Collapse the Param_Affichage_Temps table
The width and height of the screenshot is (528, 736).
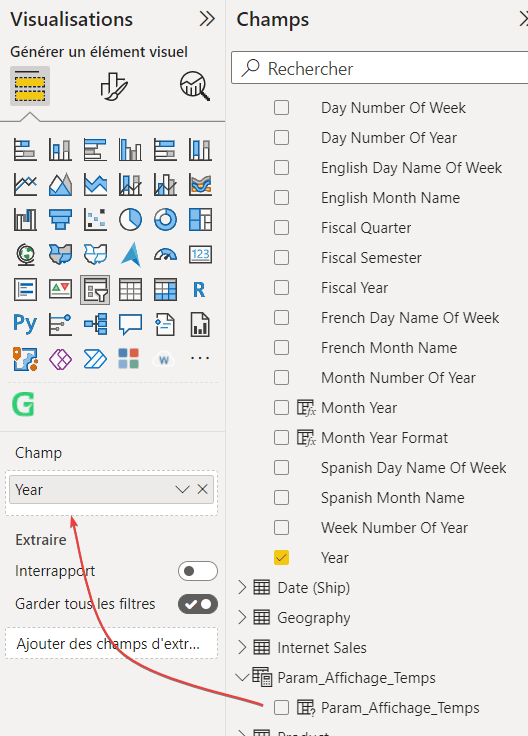pyautogui.click(x=243, y=677)
